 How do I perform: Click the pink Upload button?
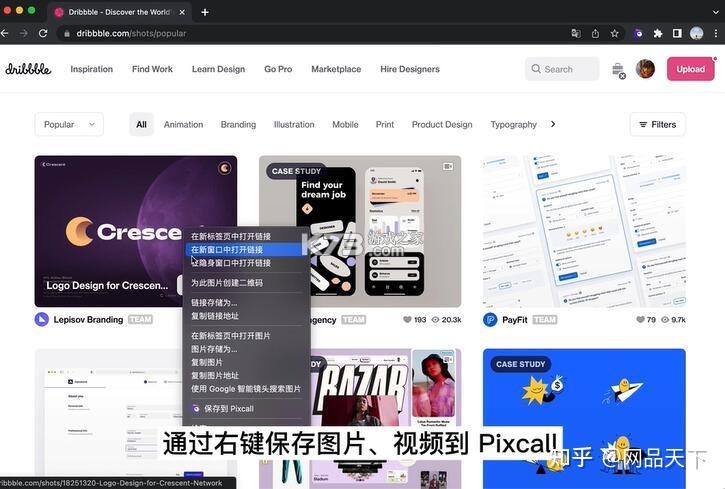pyautogui.click(x=690, y=69)
